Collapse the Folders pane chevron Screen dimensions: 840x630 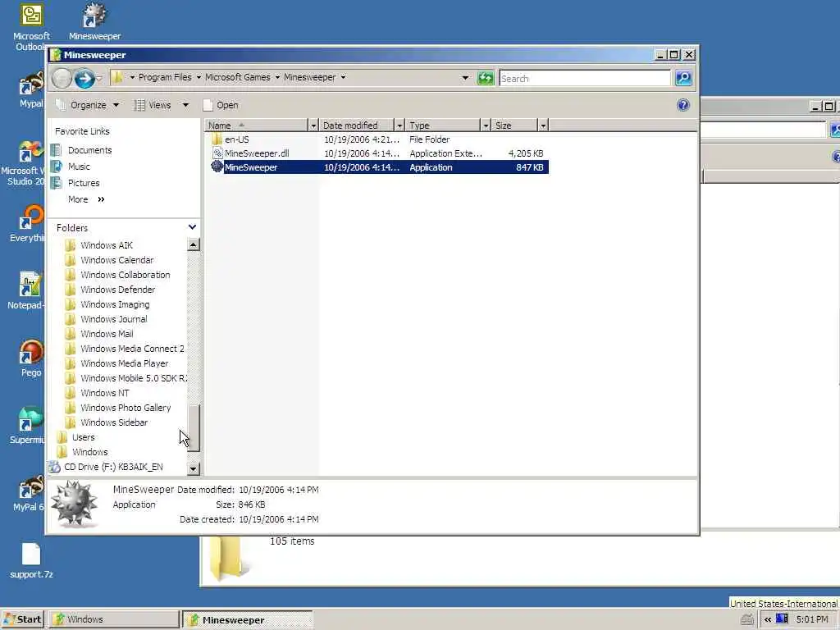(x=192, y=227)
